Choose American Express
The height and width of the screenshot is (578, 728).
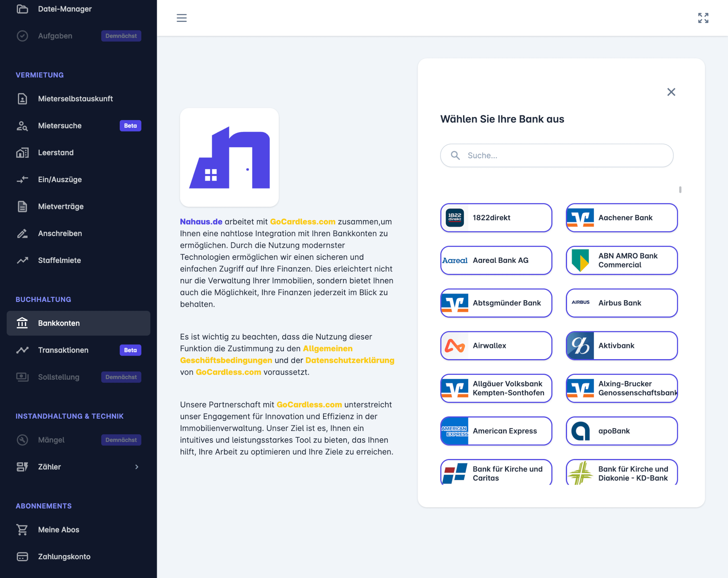click(496, 431)
